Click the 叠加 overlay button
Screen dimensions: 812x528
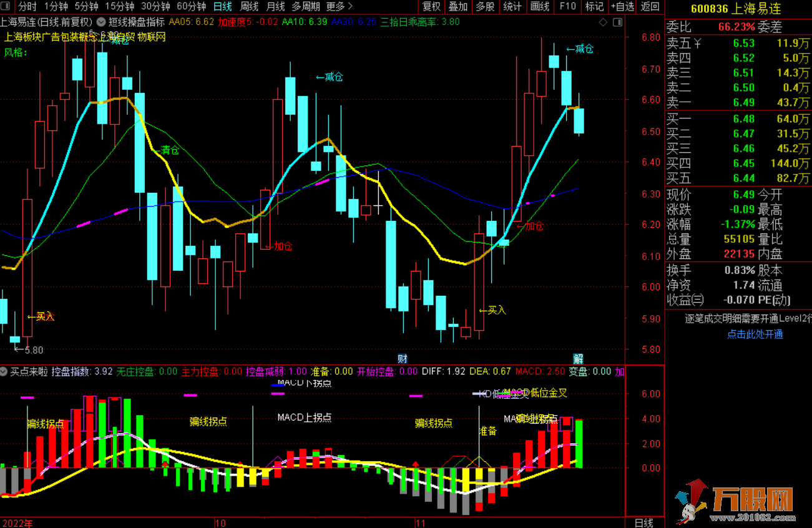click(458, 7)
